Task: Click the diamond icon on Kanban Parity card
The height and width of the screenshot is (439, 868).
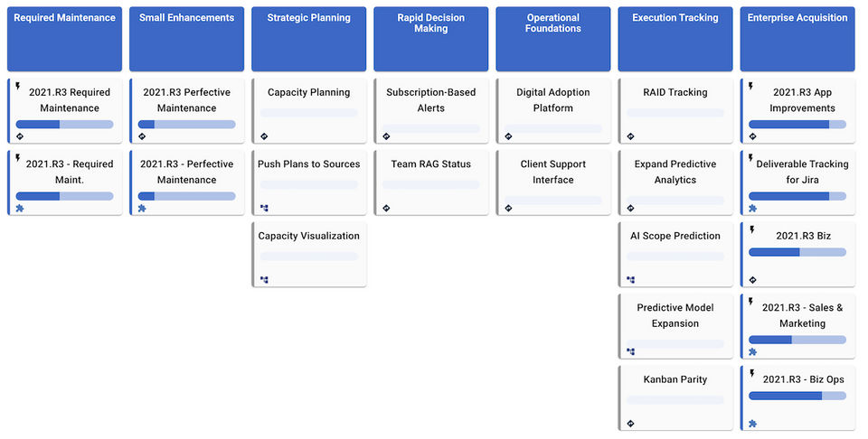Action: [x=630, y=424]
